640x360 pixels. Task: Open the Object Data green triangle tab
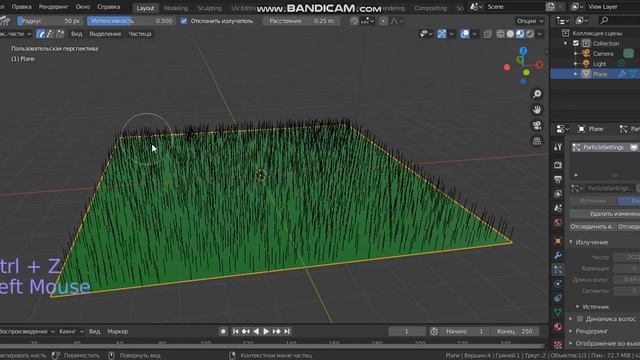click(x=558, y=312)
